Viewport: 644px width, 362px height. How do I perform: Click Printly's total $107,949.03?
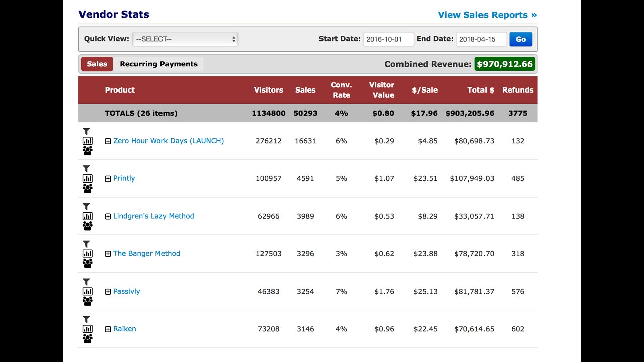[x=472, y=178]
